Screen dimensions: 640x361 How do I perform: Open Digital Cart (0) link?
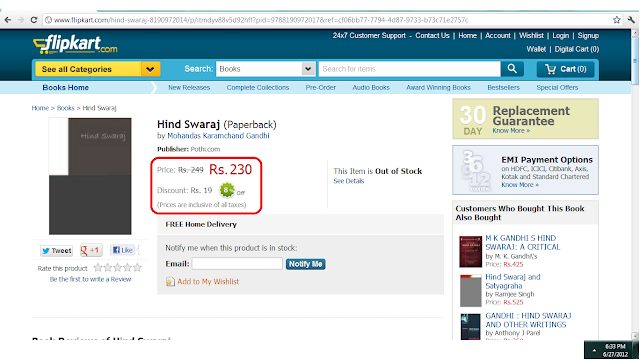pyautogui.click(x=576, y=49)
